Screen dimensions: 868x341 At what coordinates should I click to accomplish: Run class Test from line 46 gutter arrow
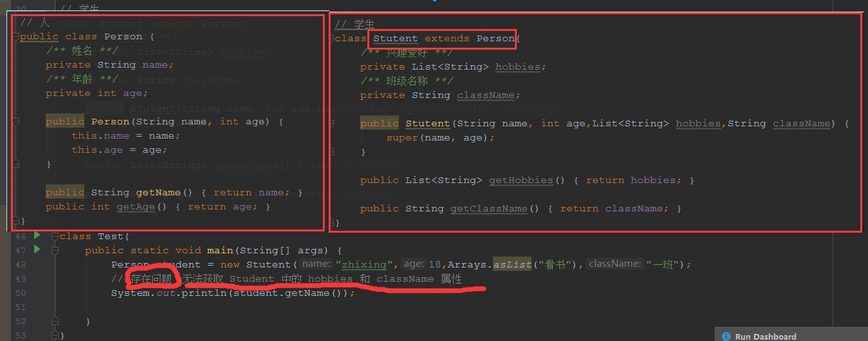37,235
